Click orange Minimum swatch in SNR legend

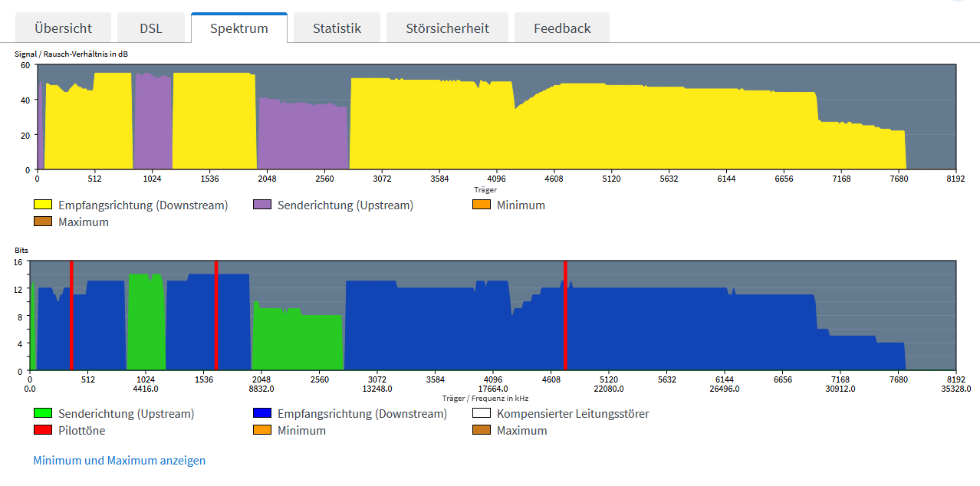[x=482, y=205]
